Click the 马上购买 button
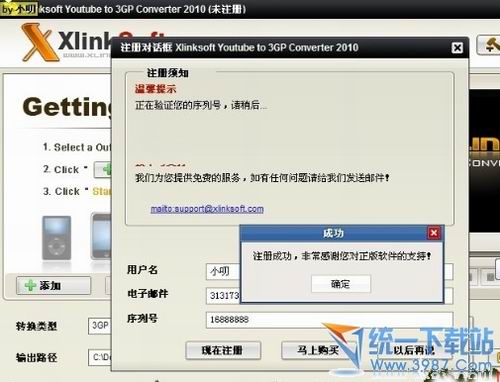 pyautogui.click(x=318, y=350)
